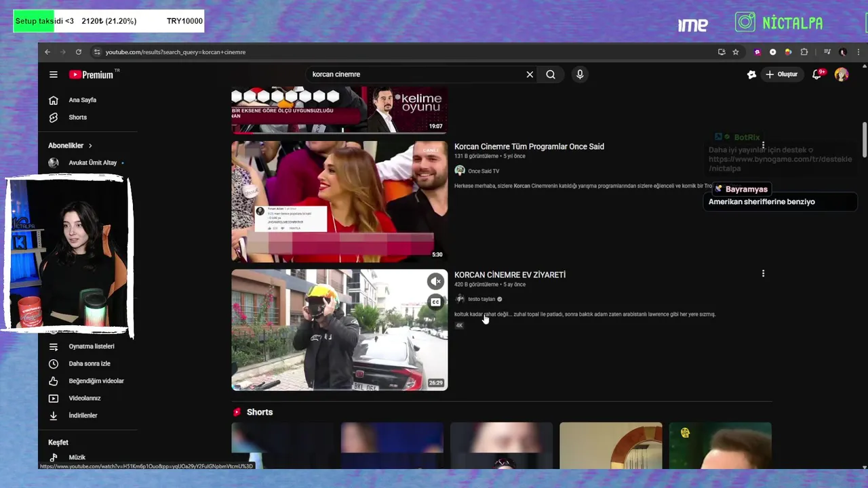This screenshot has width=868, height=488.
Task: Visit the Once Said TV channel
Action: (483, 171)
